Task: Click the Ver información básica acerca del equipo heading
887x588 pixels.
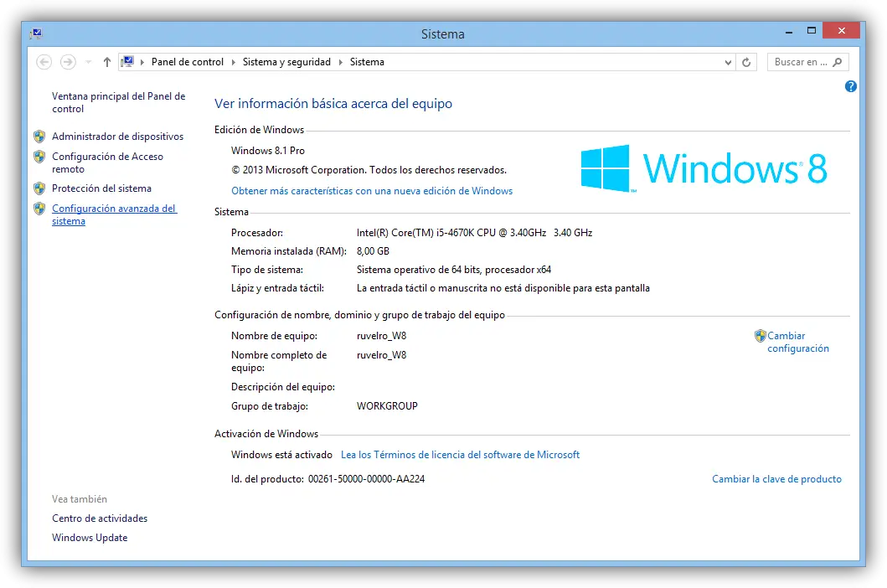Action: (x=333, y=104)
